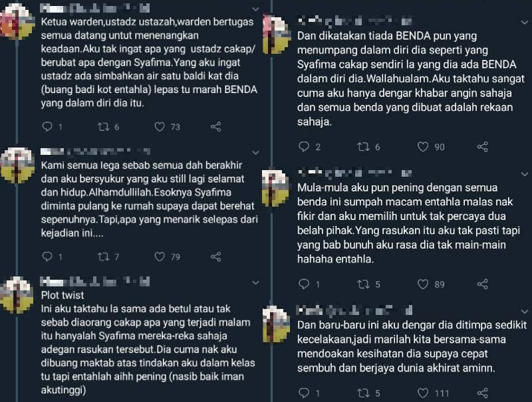Tap the heart on the 90-like tweet

click(x=423, y=147)
